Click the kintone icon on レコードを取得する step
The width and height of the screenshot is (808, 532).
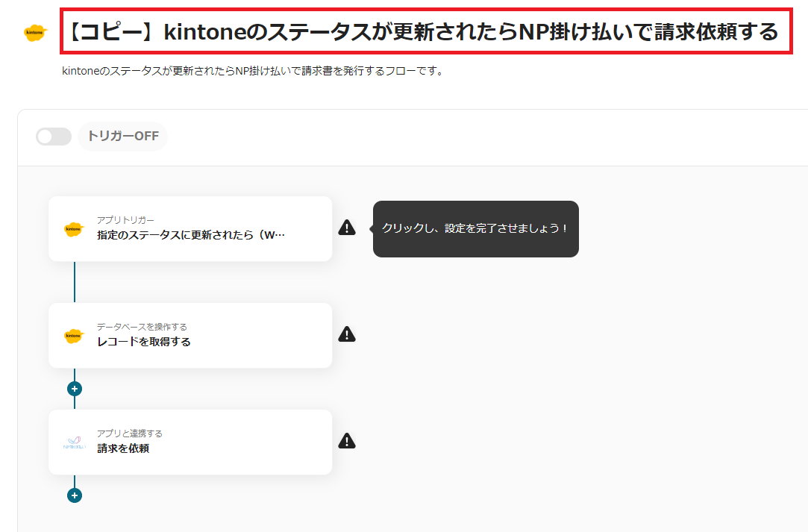point(73,336)
